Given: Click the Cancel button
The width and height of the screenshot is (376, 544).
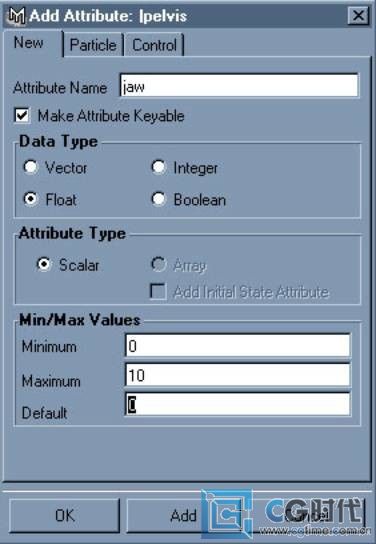Looking at the screenshot, I should [x=307, y=516].
